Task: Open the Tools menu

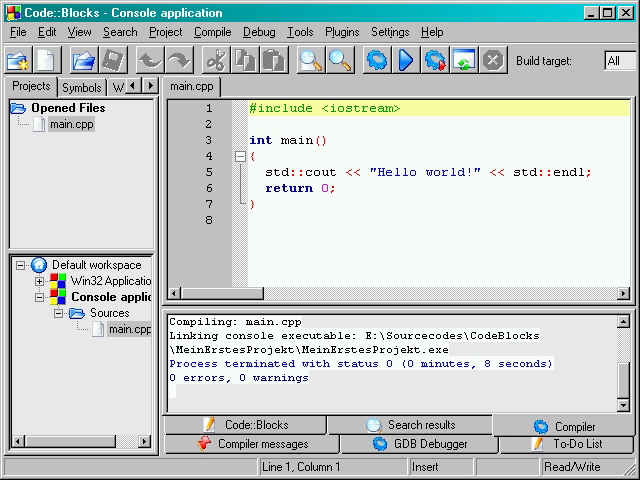Action: pyautogui.click(x=300, y=32)
